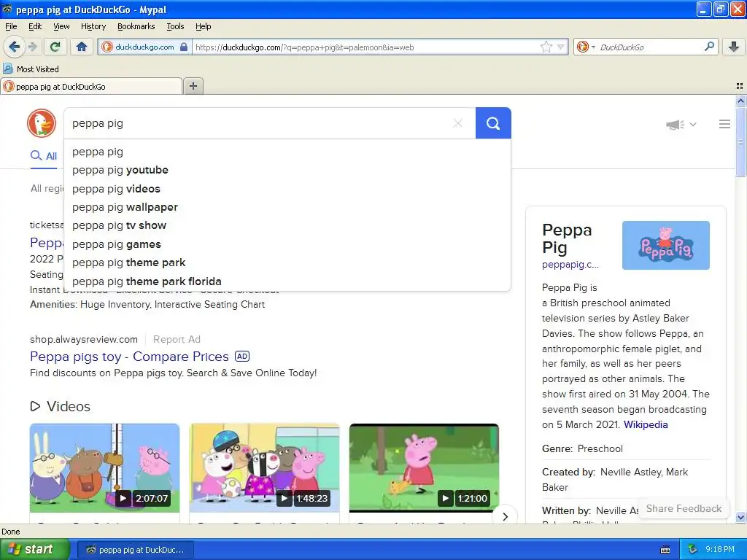Open the peppapig.c... website link
The width and height of the screenshot is (747, 560).
570,264
